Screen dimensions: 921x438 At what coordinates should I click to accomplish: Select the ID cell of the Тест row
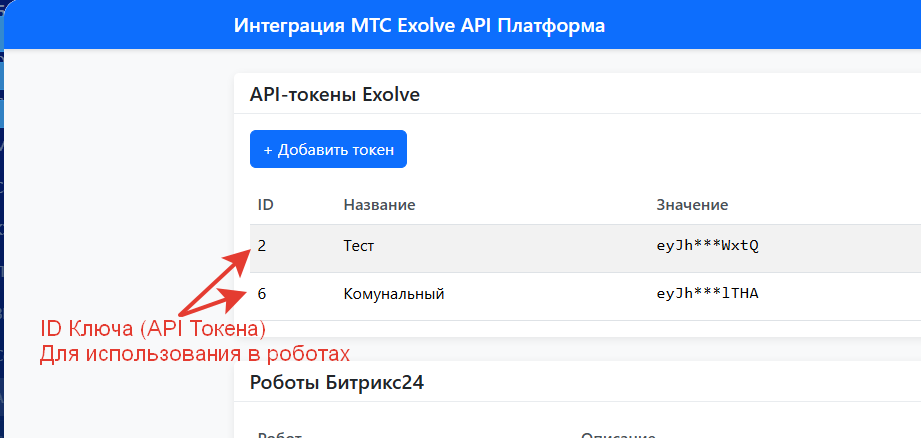262,246
